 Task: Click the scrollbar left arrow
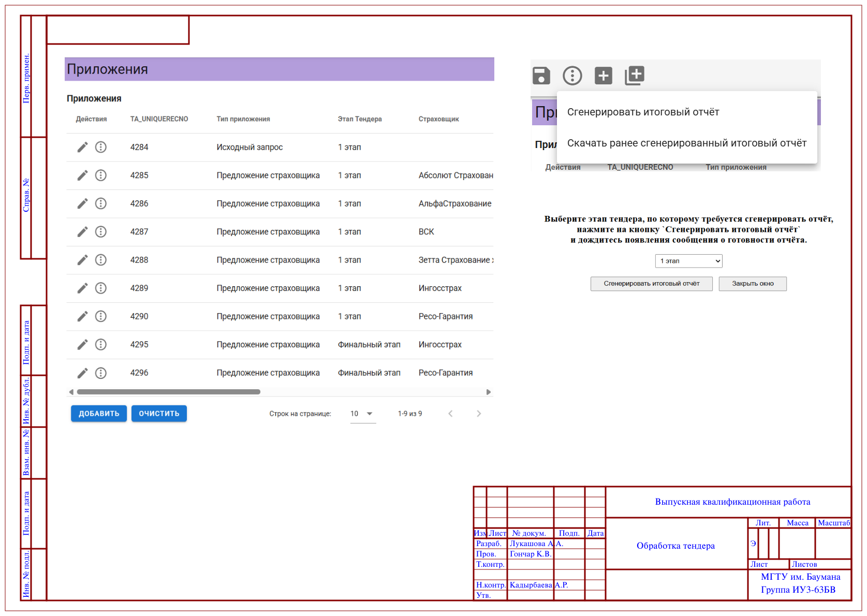71,392
